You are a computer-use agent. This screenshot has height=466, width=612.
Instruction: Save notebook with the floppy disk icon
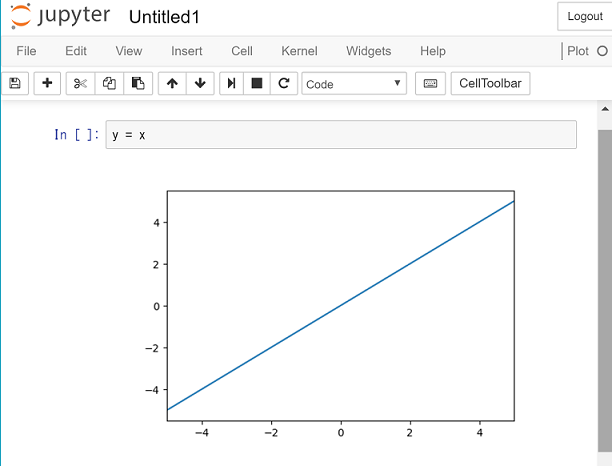click(15, 83)
